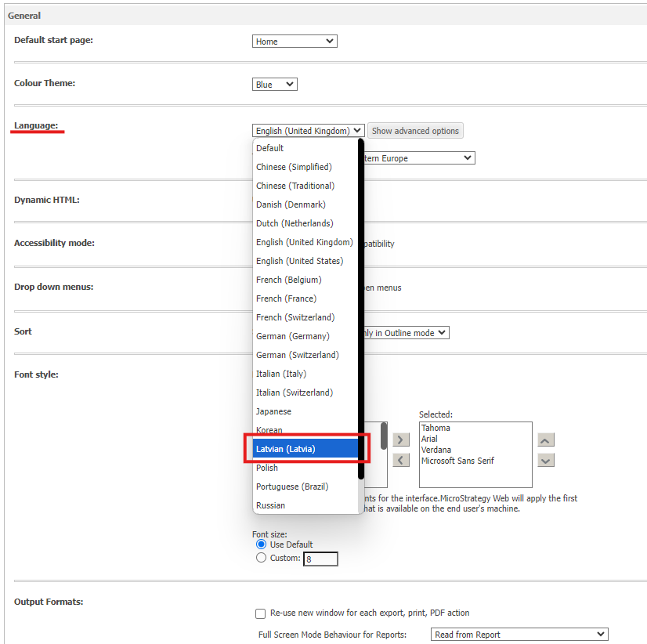The width and height of the screenshot is (647, 644).
Task: Choose French (Belgium) language
Action: click(305, 280)
